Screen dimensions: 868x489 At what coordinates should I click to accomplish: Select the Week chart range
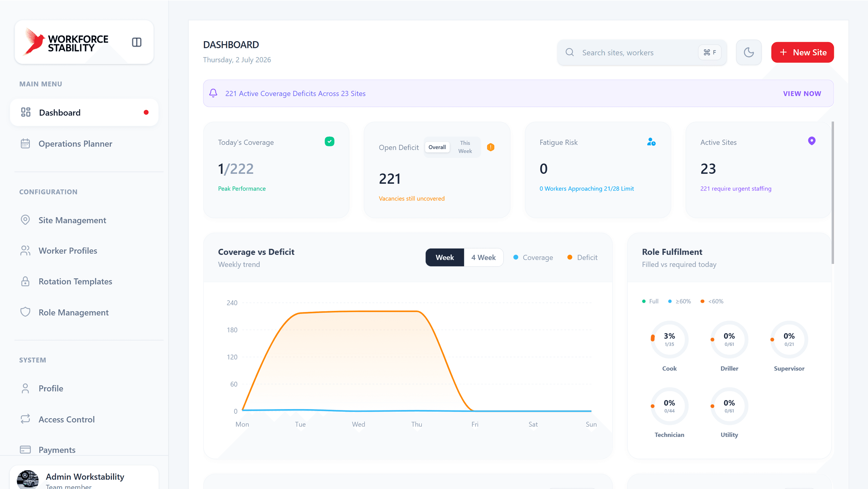pyautogui.click(x=445, y=257)
